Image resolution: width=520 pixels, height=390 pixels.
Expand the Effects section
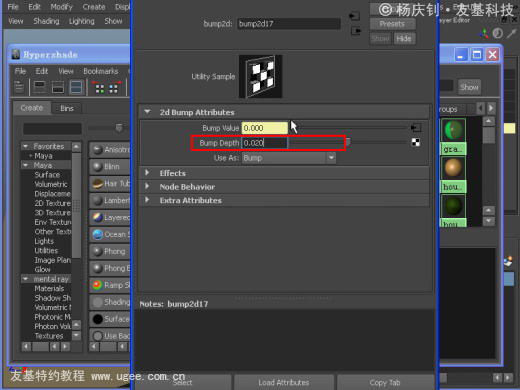pos(147,173)
